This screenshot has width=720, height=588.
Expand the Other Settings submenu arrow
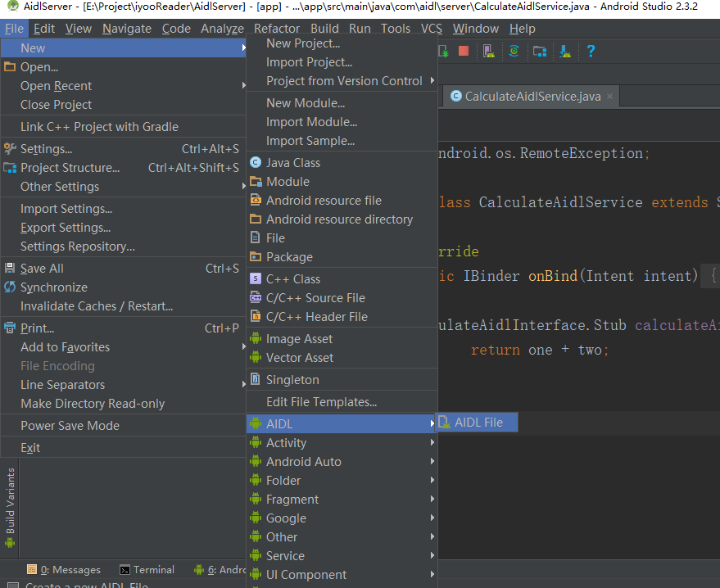pyautogui.click(x=243, y=186)
